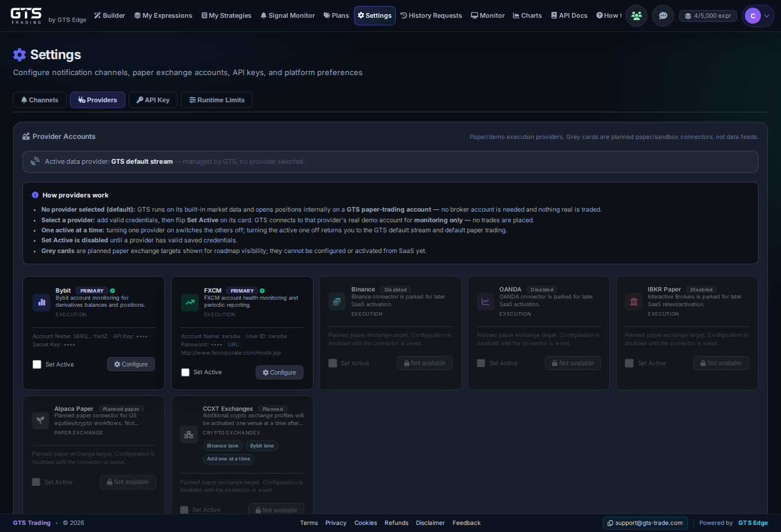The width and height of the screenshot is (781, 532).
Task: Open the Disclaimer footer link
Action: pyautogui.click(x=430, y=523)
